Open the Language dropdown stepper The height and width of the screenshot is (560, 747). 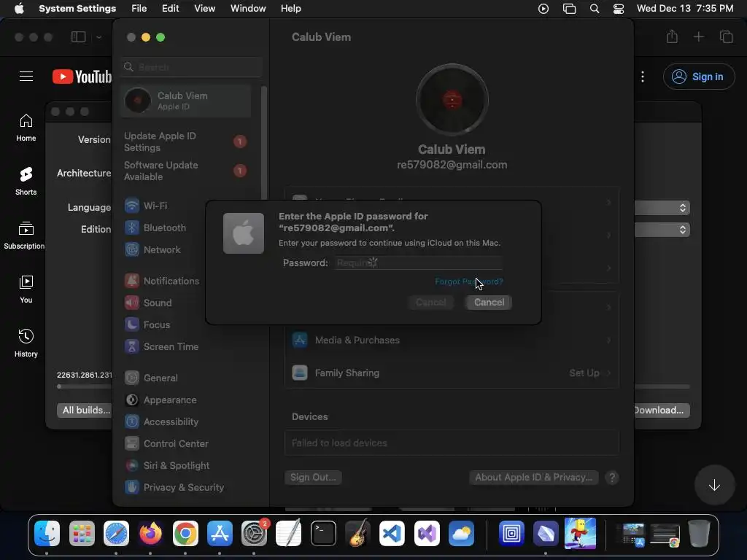(682, 208)
